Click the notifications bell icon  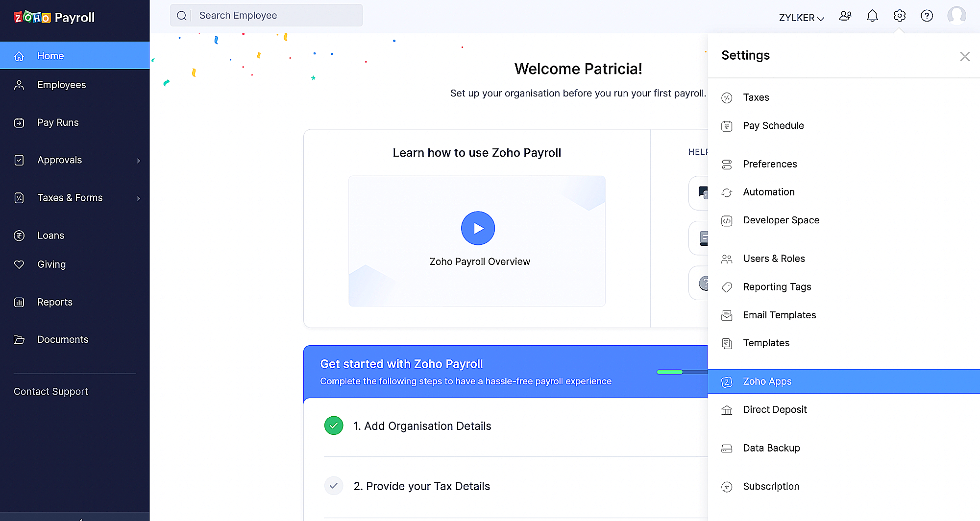[x=872, y=16]
